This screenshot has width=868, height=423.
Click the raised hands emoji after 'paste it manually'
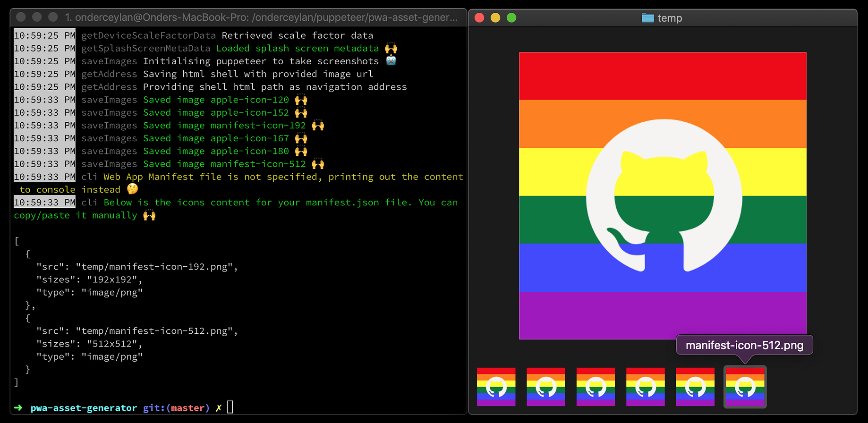pyautogui.click(x=149, y=215)
